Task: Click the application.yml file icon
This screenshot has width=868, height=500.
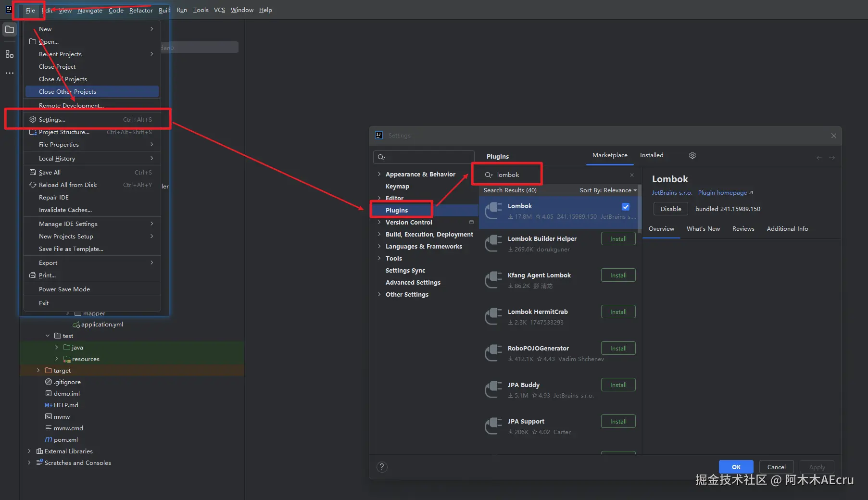Action: 76,325
